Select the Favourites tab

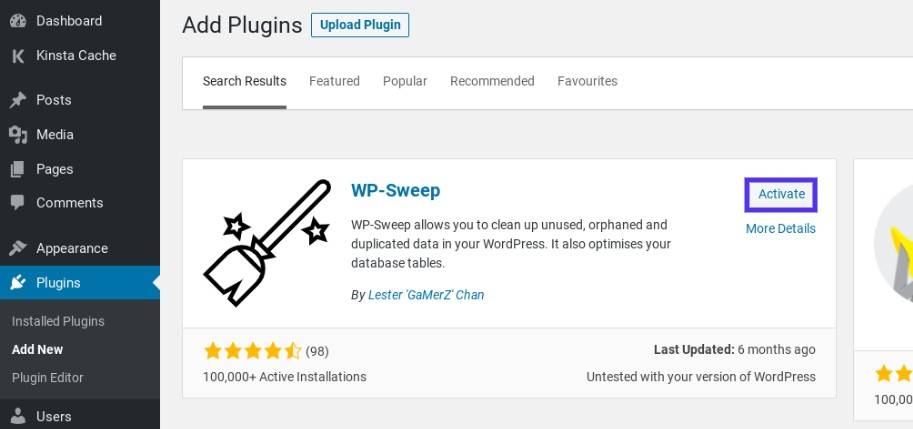coord(587,81)
